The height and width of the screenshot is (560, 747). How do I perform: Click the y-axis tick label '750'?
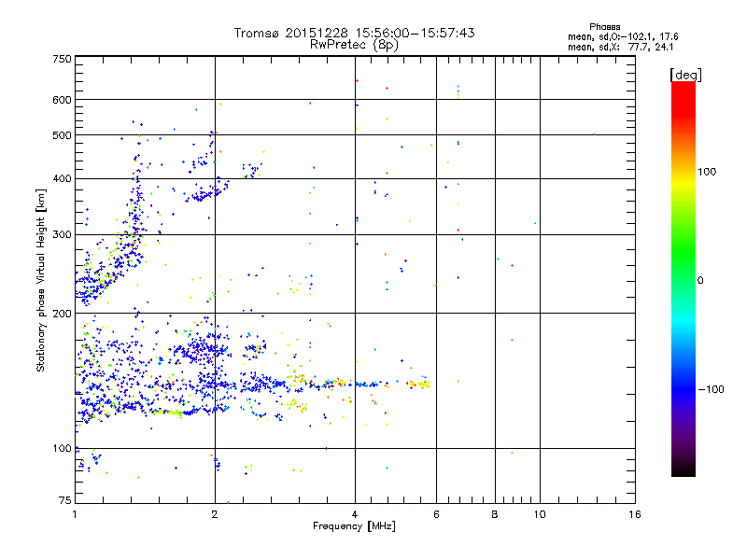click(x=62, y=59)
